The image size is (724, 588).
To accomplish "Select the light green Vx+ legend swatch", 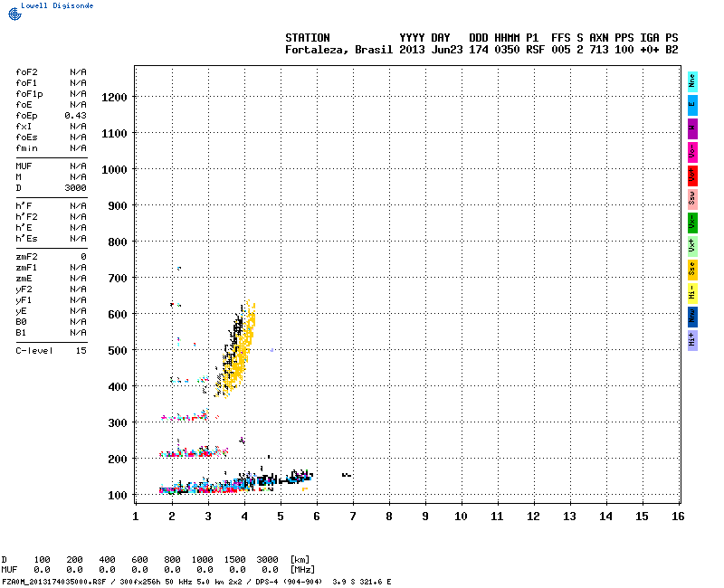I will tap(692, 246).
